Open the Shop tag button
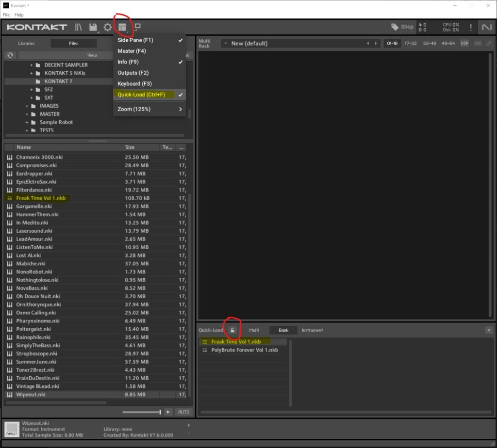 403,27
